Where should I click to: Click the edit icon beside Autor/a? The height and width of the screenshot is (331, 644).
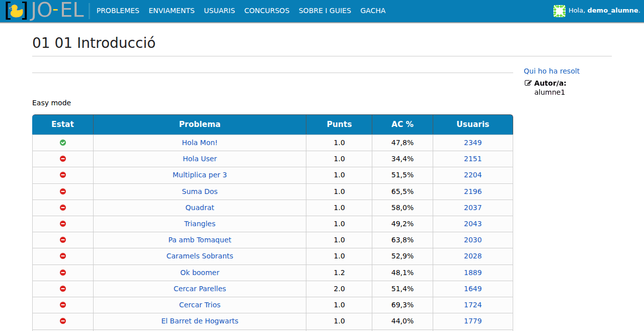click(528, 83)
